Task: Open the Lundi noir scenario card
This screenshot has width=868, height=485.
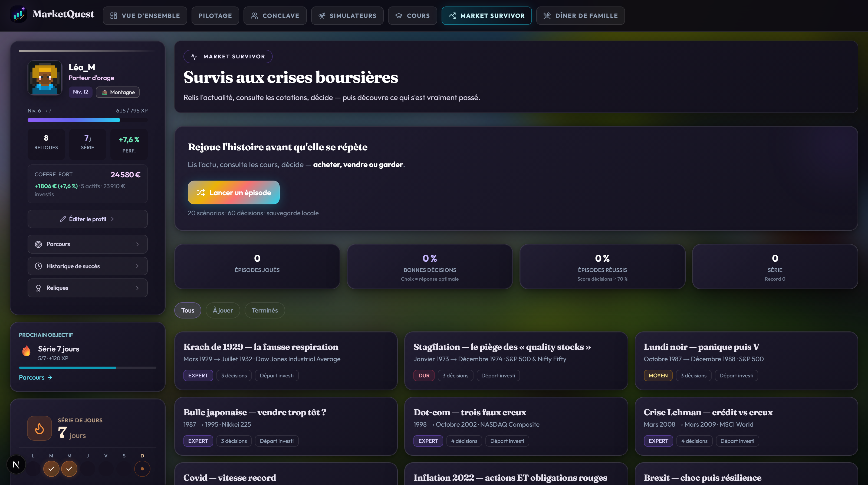Action: (746, 361)
